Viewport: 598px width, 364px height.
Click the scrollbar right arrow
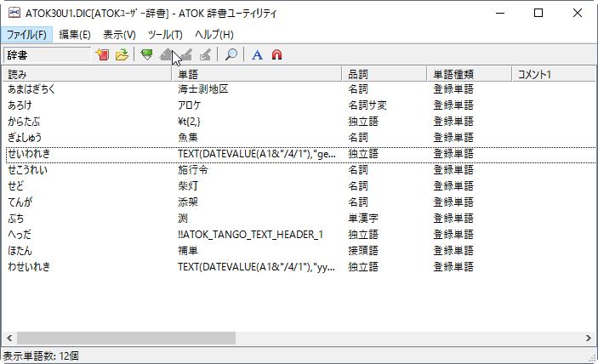588,338
